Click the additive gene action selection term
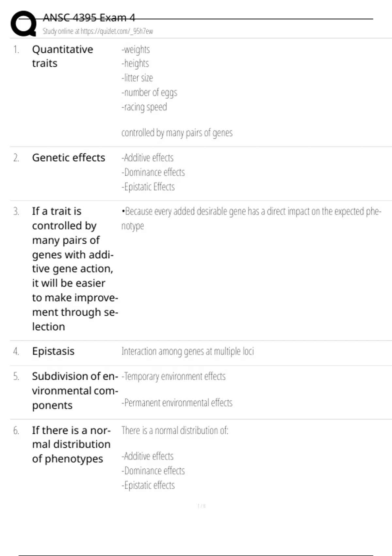392x556 pixels. click(75, 269)
